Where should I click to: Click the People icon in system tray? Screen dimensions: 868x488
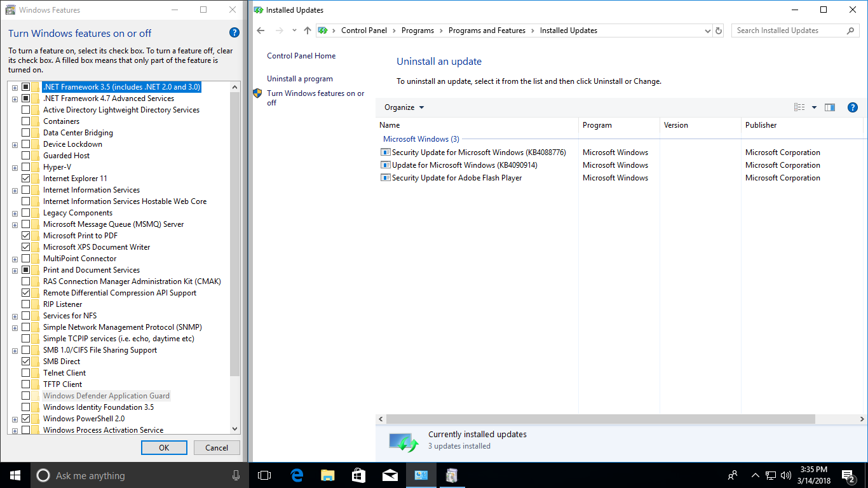point(733,475)
